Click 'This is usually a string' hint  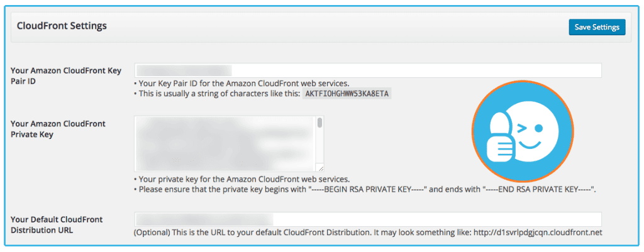click(217, 94)
